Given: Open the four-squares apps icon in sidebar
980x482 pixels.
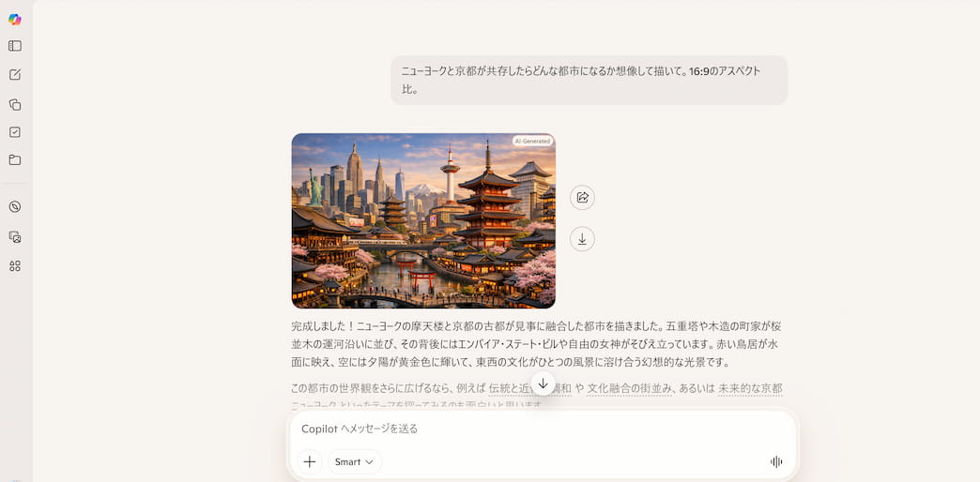Looking at the screenshot, I should tap(15, 266).
